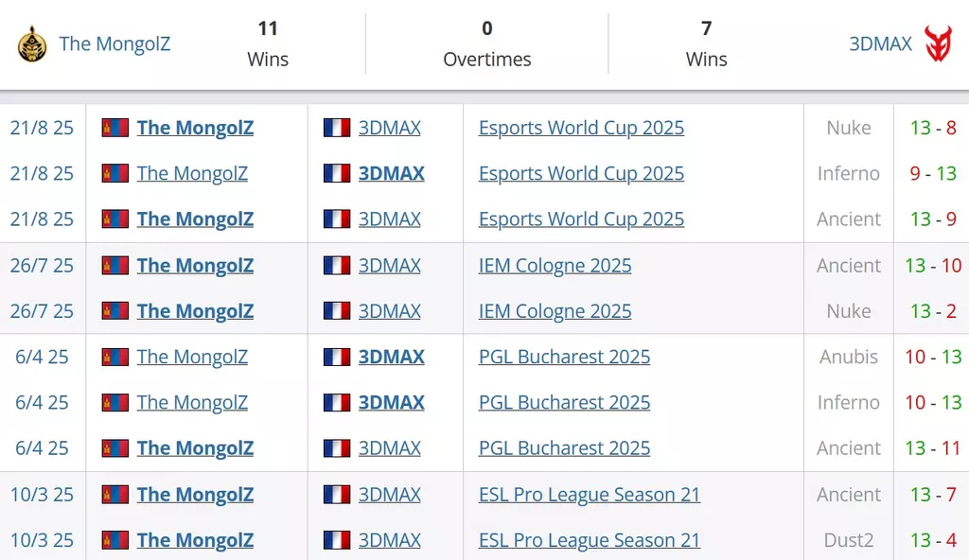
Task: Open IEM Cologne 2025 link in Ancient row
Action: coord(555,266)
